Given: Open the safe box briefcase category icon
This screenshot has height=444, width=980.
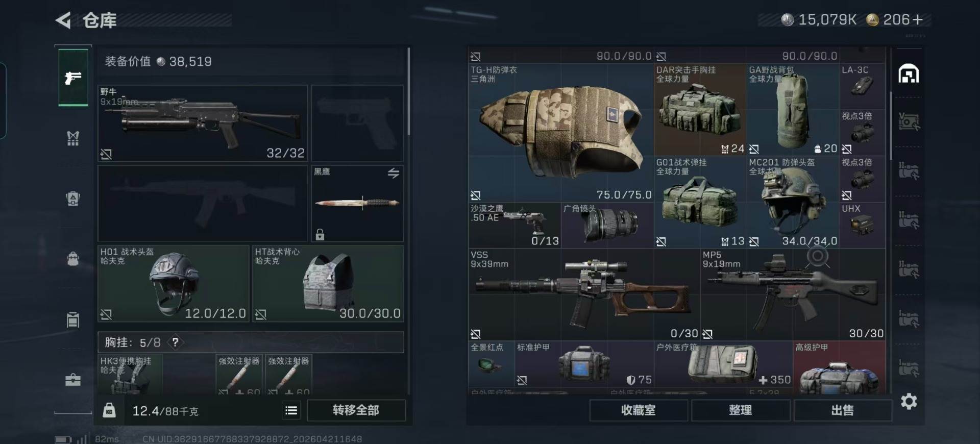Looking at the screenshot, I should click(73, 380).
